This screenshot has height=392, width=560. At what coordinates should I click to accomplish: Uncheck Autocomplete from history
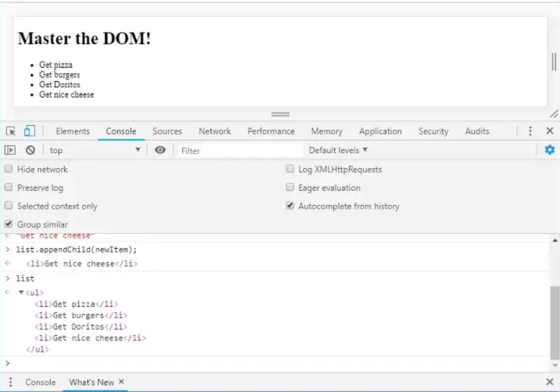point(290,206)
